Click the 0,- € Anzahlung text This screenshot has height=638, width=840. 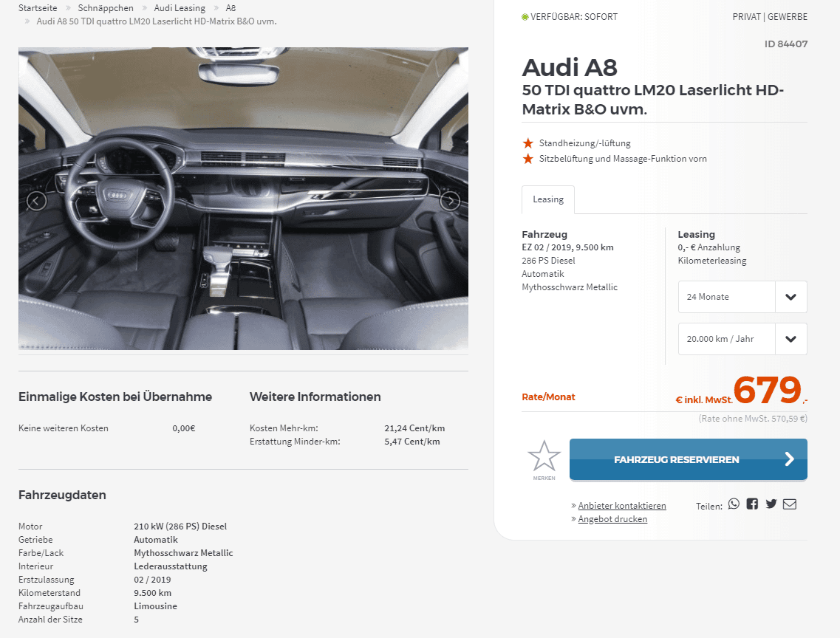pyautogui.click(x=708, y=247)
